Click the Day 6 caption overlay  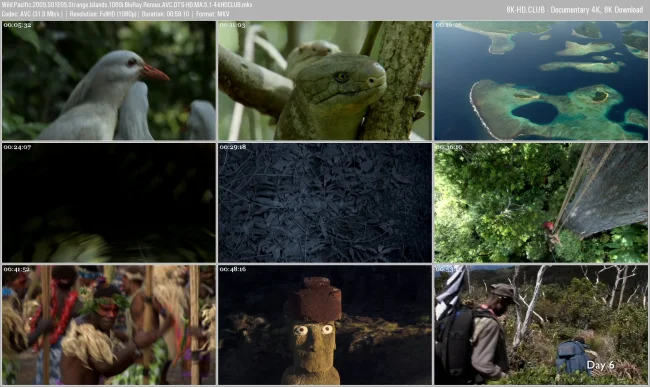point(601,365)
